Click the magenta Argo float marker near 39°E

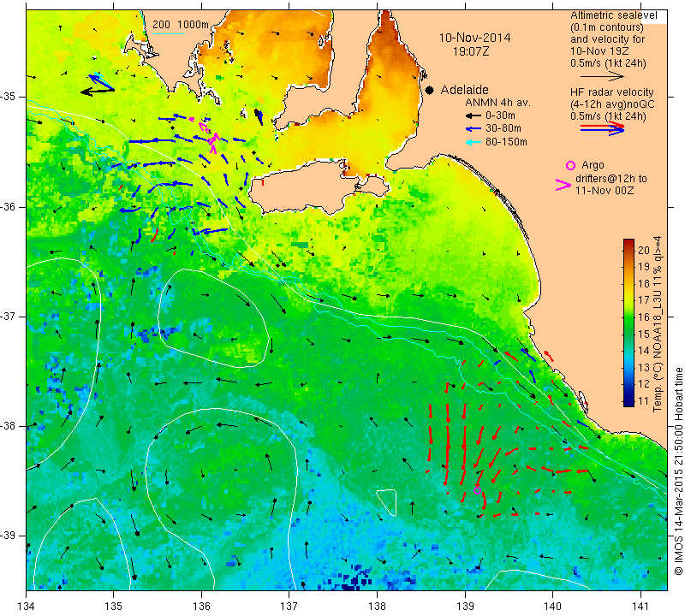coord(477,490)
